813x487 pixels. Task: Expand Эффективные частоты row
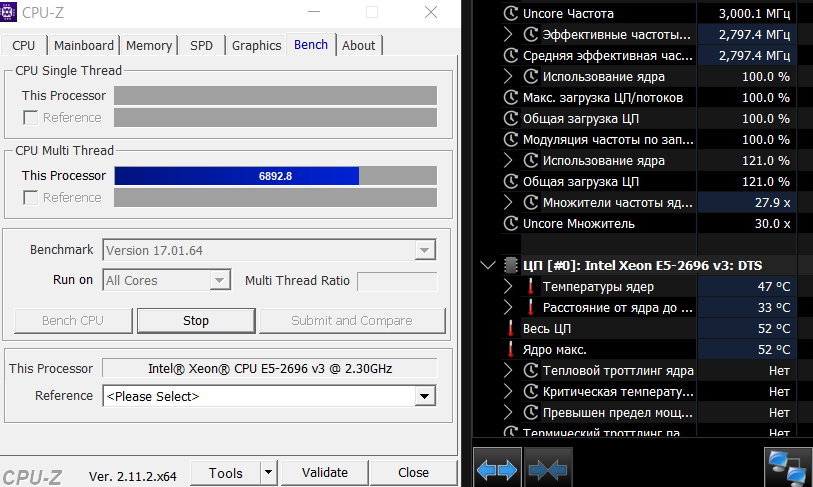[508, 35]
